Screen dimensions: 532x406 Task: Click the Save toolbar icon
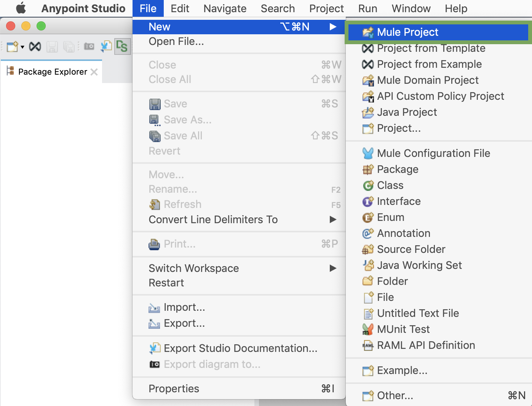point(52,47)
